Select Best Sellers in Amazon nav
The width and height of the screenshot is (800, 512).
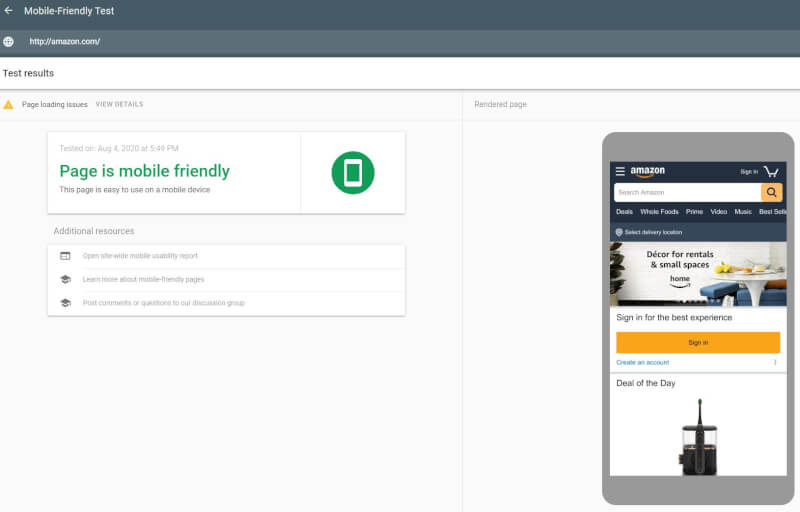[x=772, y=212]
